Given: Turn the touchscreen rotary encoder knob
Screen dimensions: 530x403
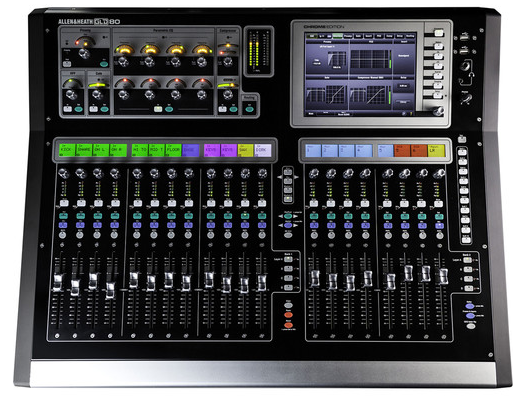Looking at the screenshot, I should [x=439, y=111].
